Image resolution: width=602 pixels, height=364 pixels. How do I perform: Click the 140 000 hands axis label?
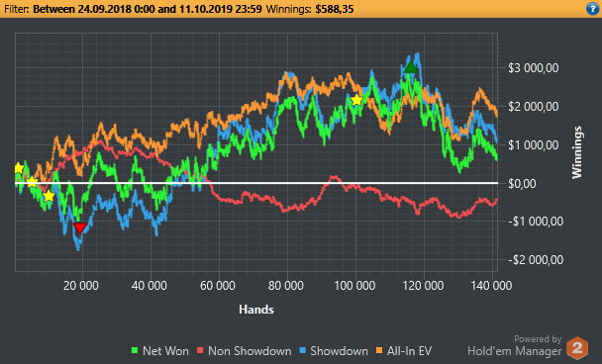491,286
